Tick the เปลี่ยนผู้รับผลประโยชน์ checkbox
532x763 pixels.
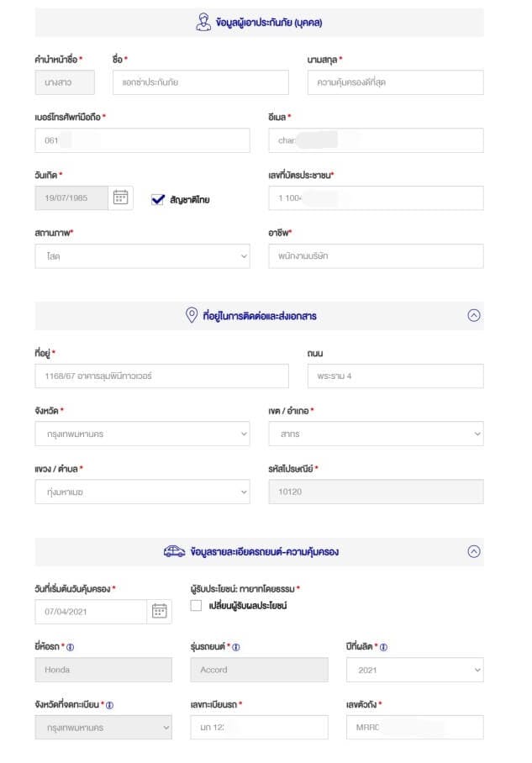pos(196,605)
